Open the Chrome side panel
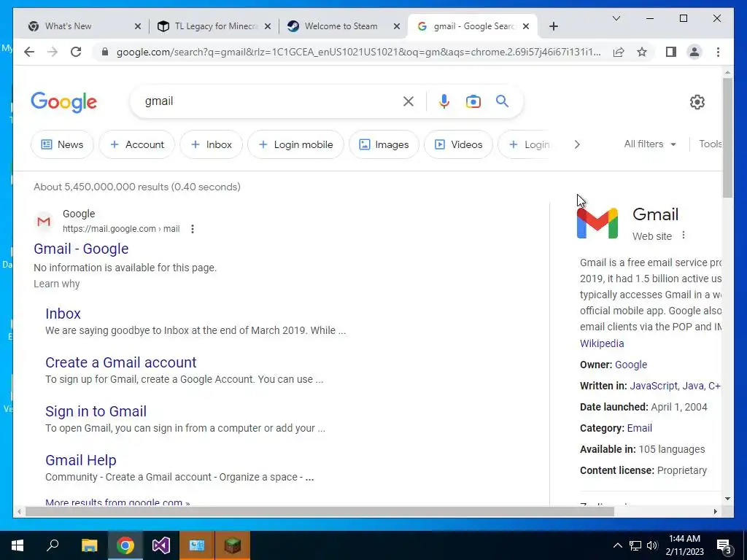The image size is (747, 560). (671, 52)
